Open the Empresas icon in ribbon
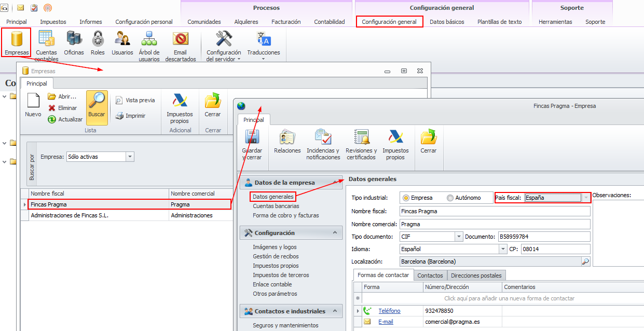 (x=16, y=42)
